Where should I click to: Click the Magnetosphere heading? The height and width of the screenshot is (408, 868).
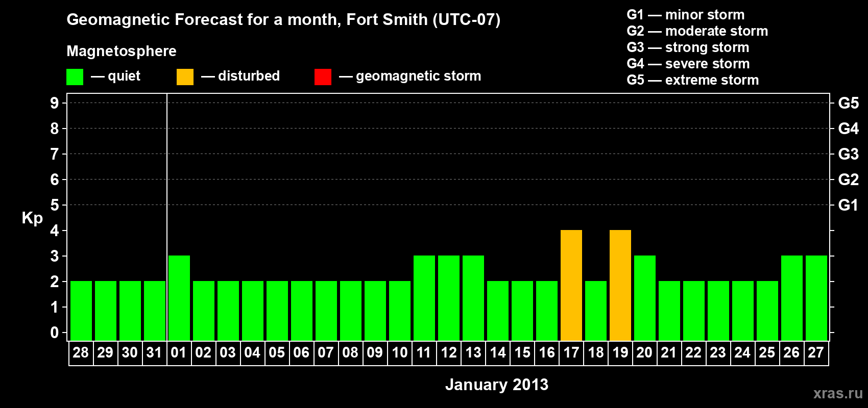coord(122,51)
